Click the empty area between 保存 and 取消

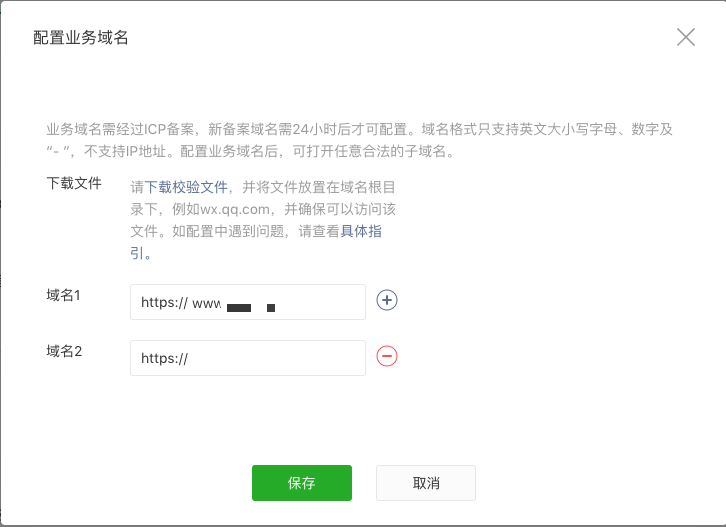coord(364,482)
